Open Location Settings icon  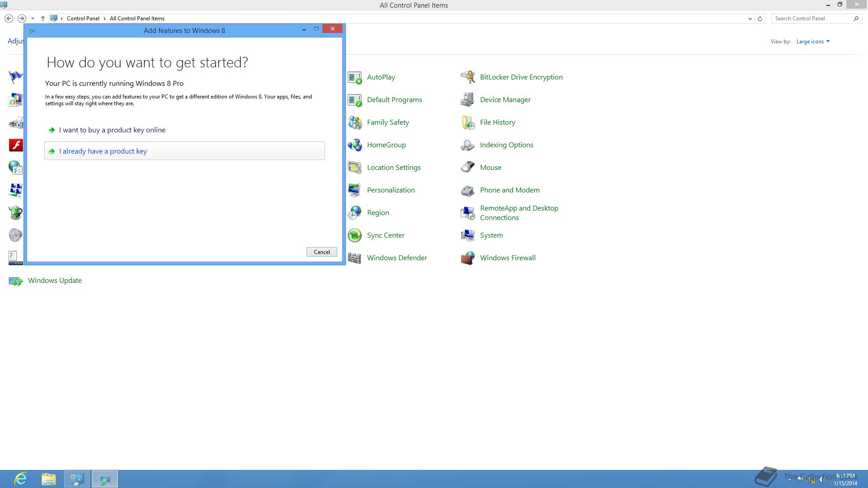pos(354,168)
